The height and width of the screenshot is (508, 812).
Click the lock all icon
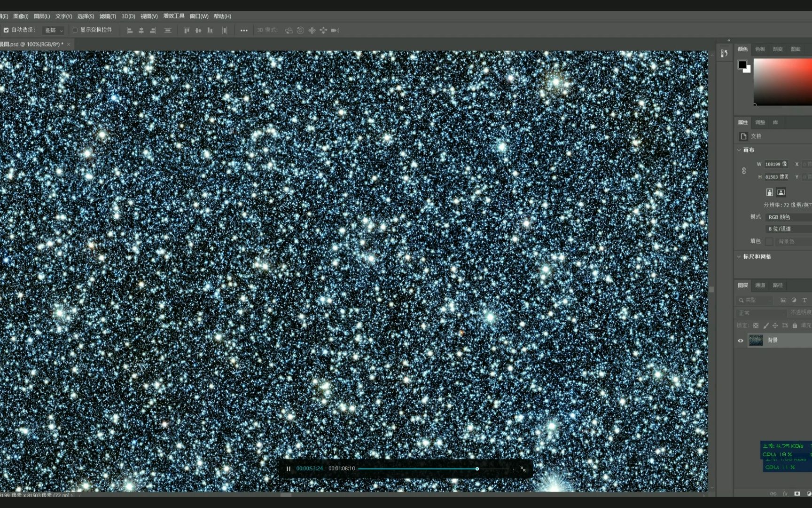tap(795, 325)
